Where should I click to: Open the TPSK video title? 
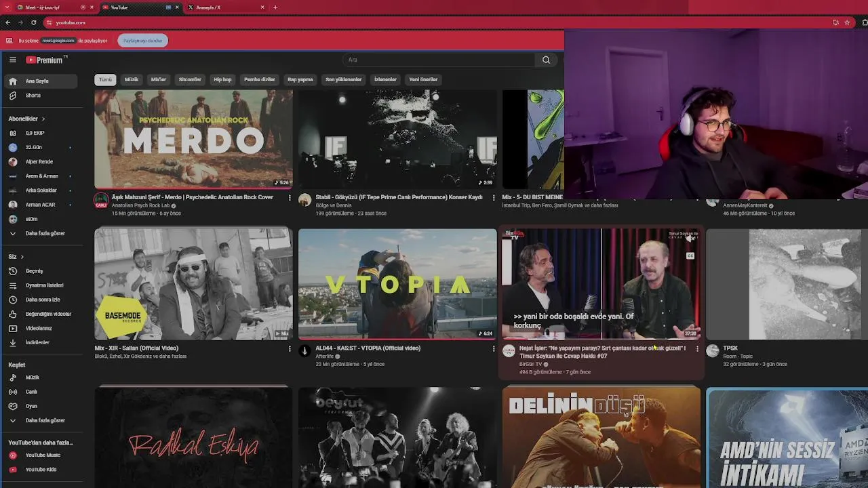click(x=730, y=348)
